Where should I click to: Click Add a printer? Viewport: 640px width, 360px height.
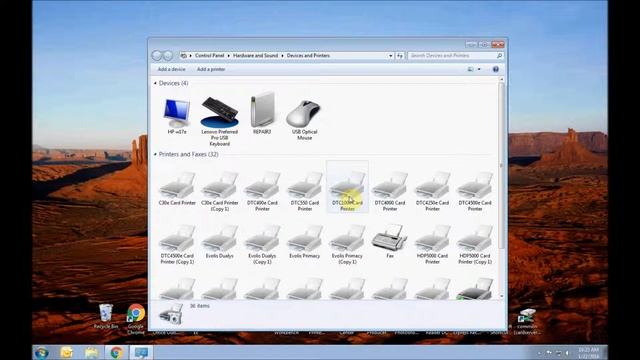coord(211,69)
